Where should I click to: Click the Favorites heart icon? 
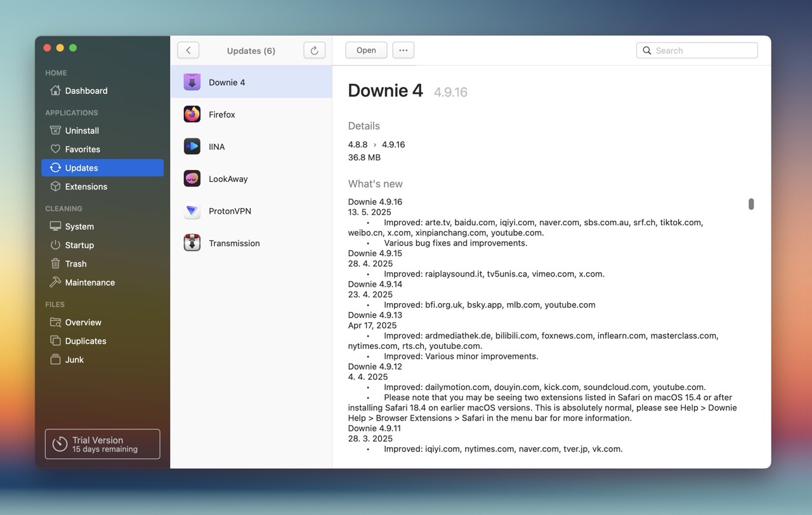coord(56,149)
